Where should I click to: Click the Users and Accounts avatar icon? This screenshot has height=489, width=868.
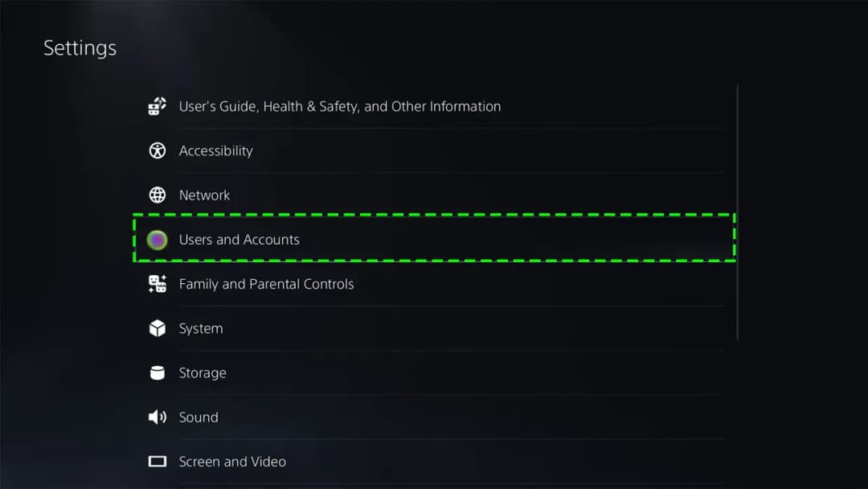(x=158, y=239)
